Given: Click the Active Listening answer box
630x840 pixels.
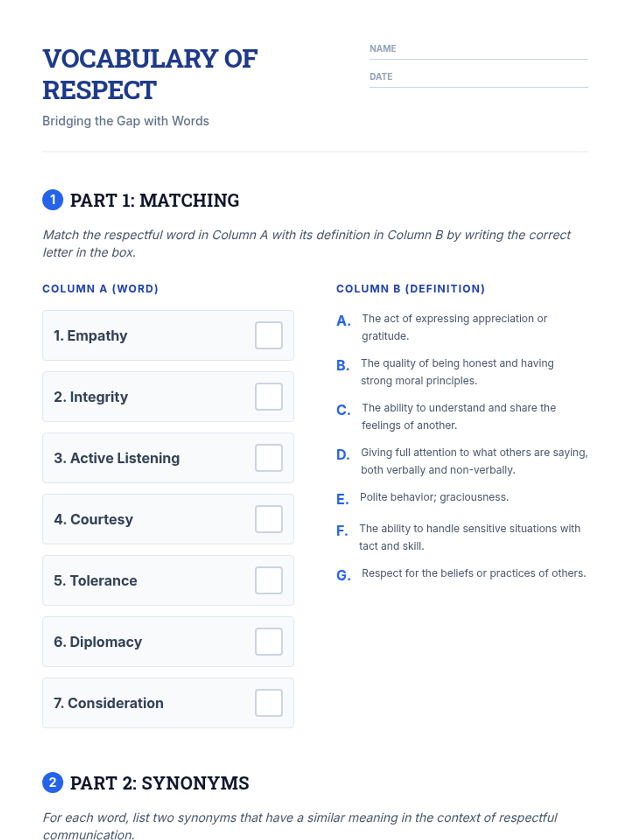Looking at the screenshot, I should pos(269,458).
